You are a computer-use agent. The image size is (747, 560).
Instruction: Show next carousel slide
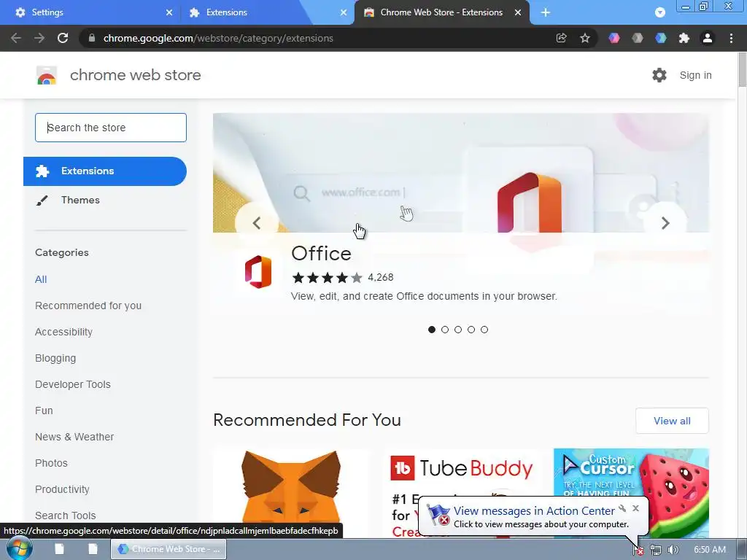665,223
